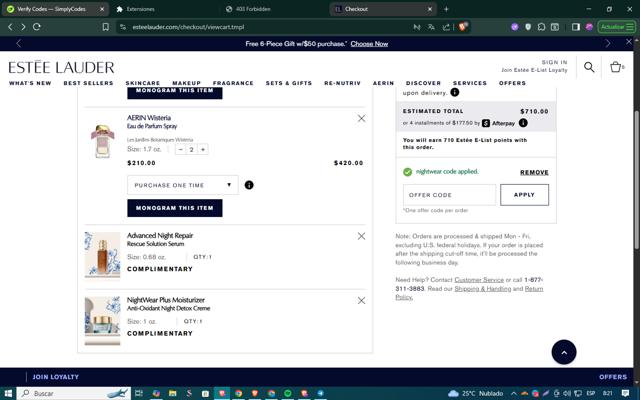Open the Fragrance menu

pyautogui.click(x=233, y=83)
